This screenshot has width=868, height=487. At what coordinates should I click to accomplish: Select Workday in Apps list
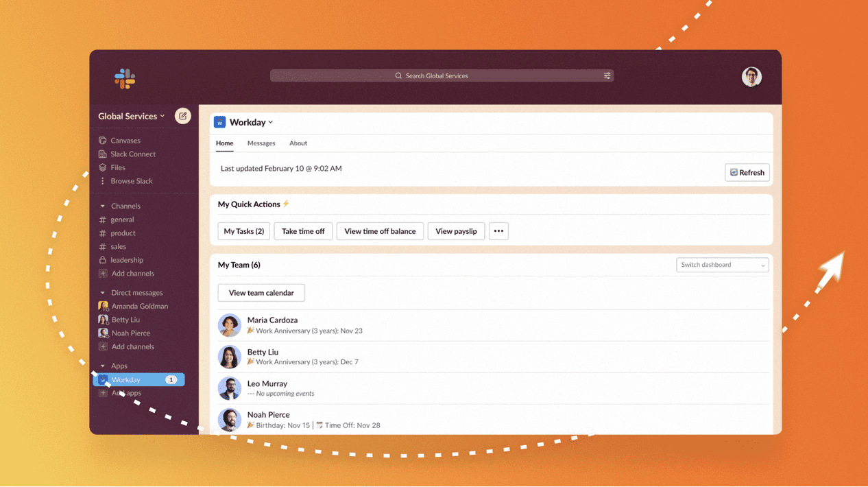139,380
